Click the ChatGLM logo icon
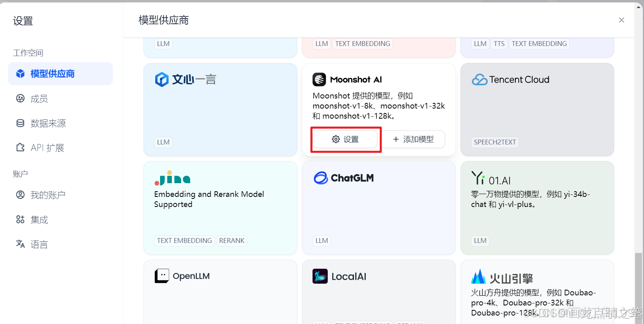The width and height of the screenshot is (644, 324). click(321, 178)
